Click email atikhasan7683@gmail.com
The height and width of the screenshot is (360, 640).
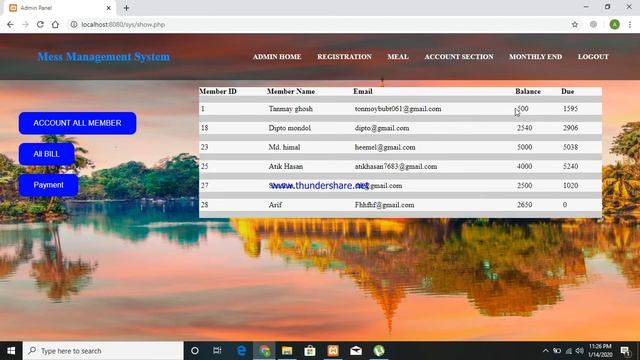click(396, 167)
